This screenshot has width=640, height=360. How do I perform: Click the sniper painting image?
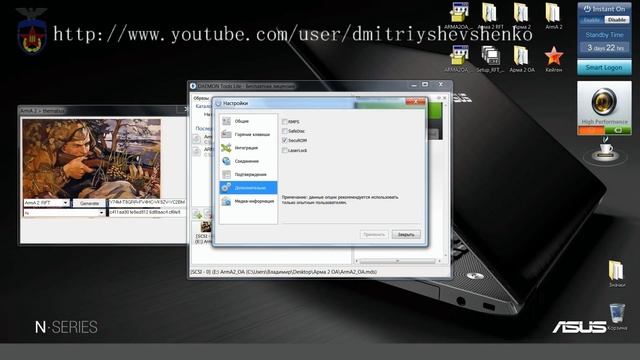pyautogui.click(x=91, y=158)
